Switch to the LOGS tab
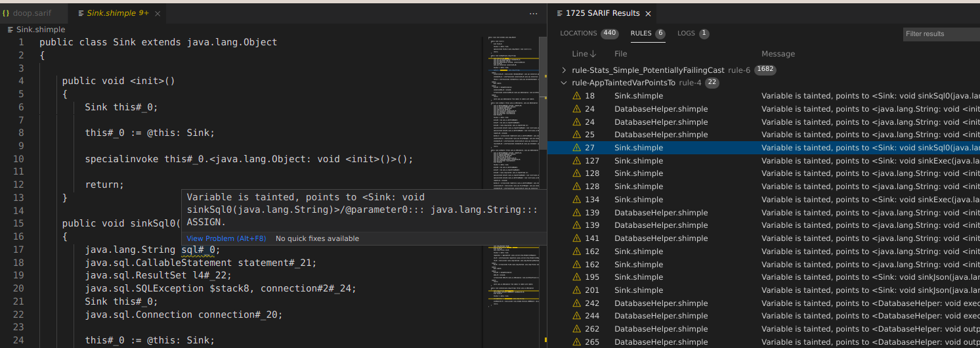 tap(693, 33)
